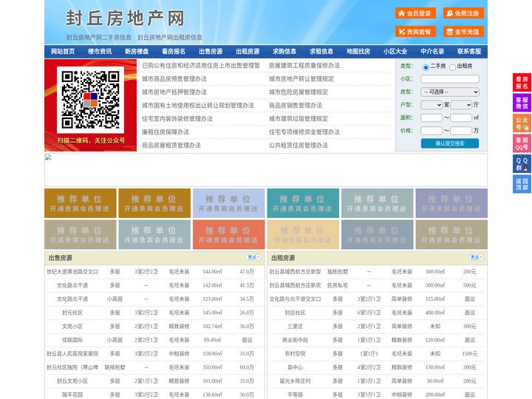Image resolution: width=532 pixels, height=399 pixels.
Task: Click the pink 客服QQ号 side widget
Action: (522, 143)
